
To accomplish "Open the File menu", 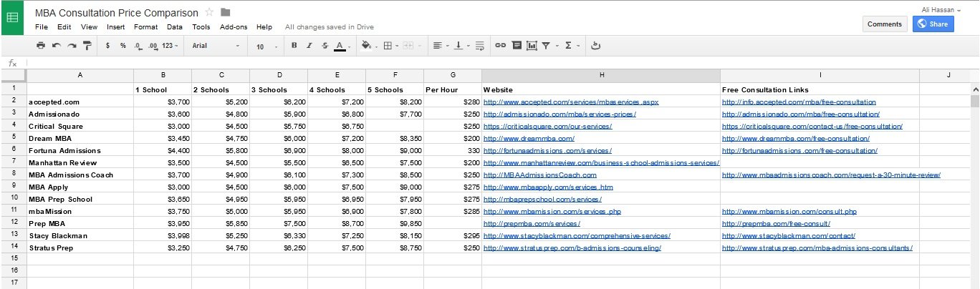I will [42, 27].
